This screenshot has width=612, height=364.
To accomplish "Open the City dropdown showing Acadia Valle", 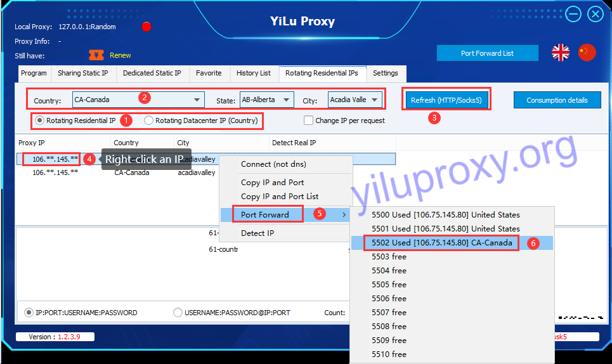I will click(355, 100).
